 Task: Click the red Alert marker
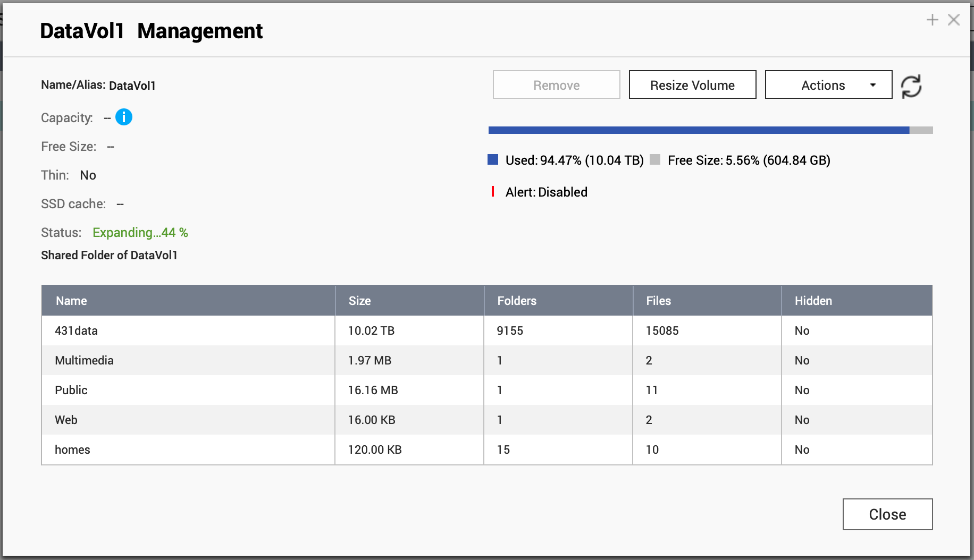coord(493,191)
